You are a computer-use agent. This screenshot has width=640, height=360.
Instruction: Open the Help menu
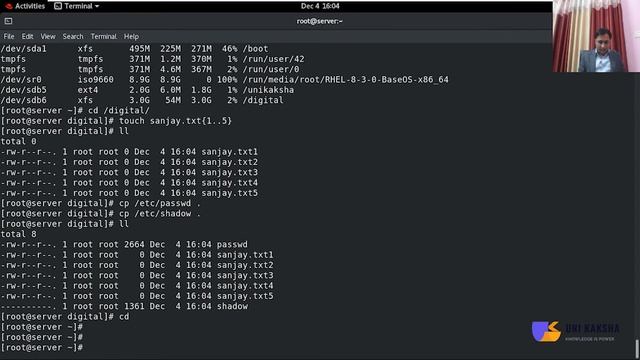tap(131, 36)
